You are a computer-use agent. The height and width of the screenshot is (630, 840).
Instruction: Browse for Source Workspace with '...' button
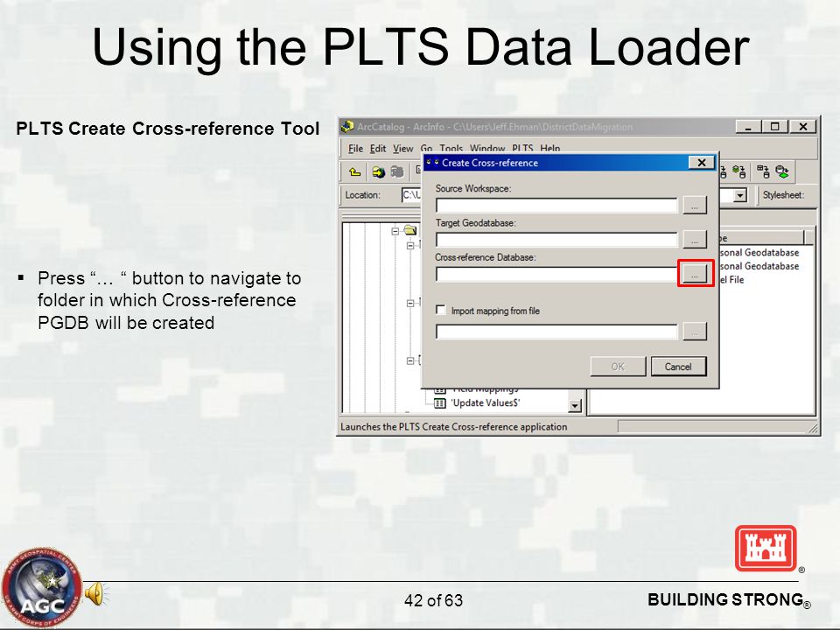(x=694, y=205)
